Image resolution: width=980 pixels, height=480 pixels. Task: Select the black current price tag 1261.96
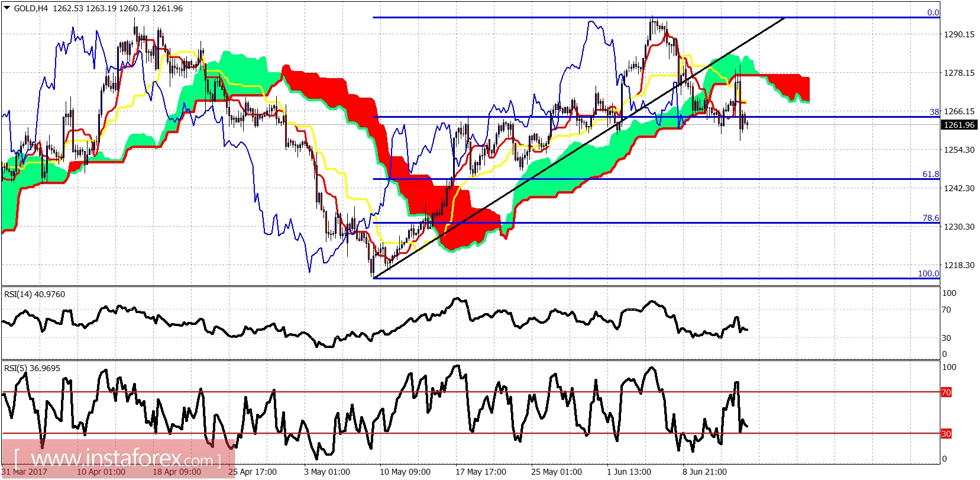pos(959,125)
